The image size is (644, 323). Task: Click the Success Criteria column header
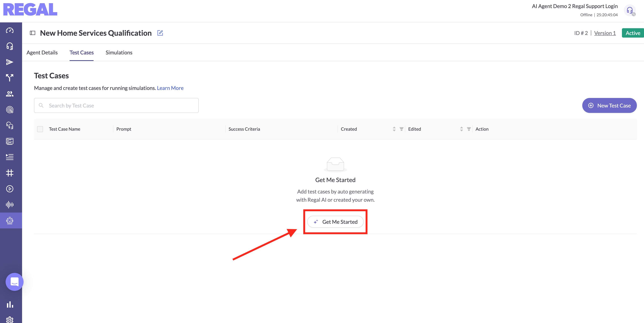pos(244,129)
